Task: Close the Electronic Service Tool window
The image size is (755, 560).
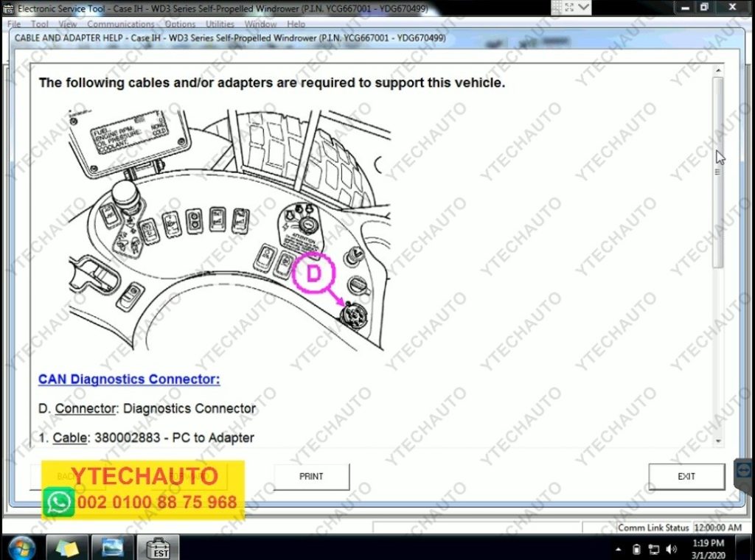Action: click(x=732, y=7)
